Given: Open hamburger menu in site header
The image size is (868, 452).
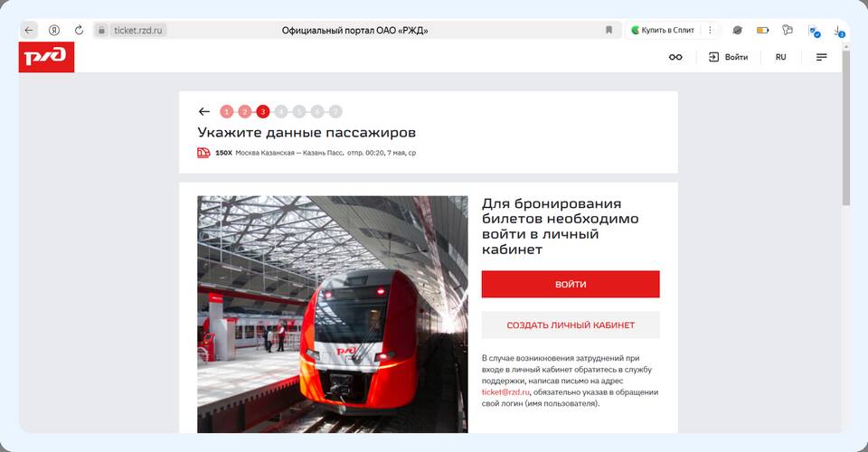Looking at the screenshot, I should pyautogui.click(x=822, y=57).
